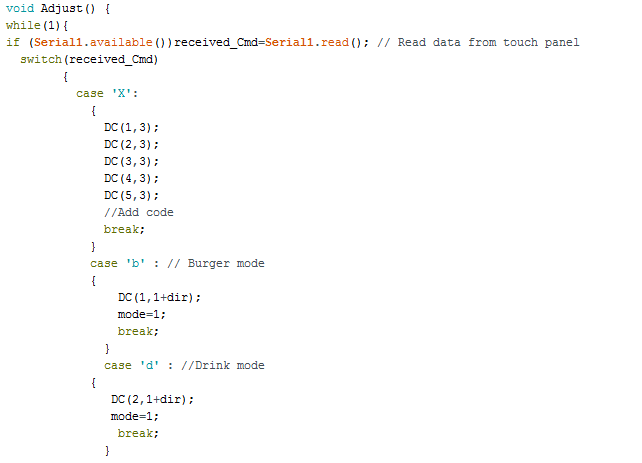Click 'mode=1;' in the Drink mode case

point(135,417)
